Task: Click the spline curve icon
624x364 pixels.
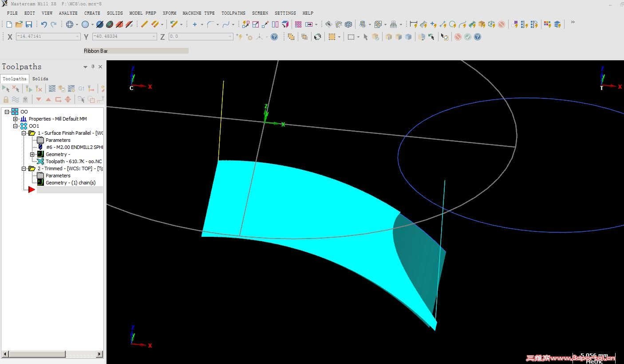Action: click(x=226, y=24)
